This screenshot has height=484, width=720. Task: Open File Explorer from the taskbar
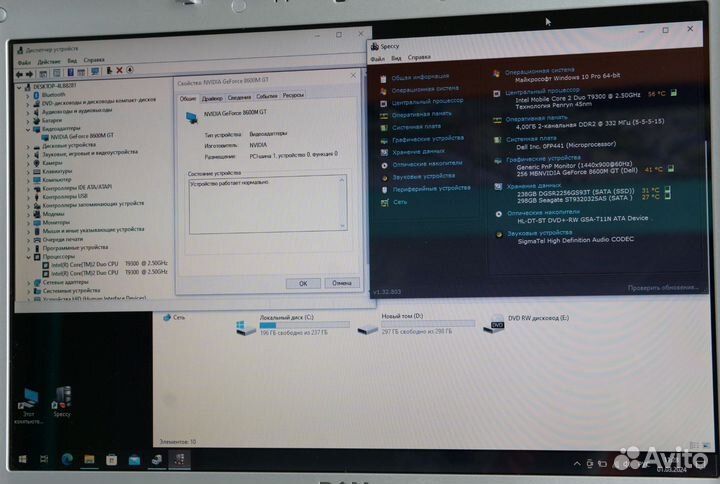[89, 459]
